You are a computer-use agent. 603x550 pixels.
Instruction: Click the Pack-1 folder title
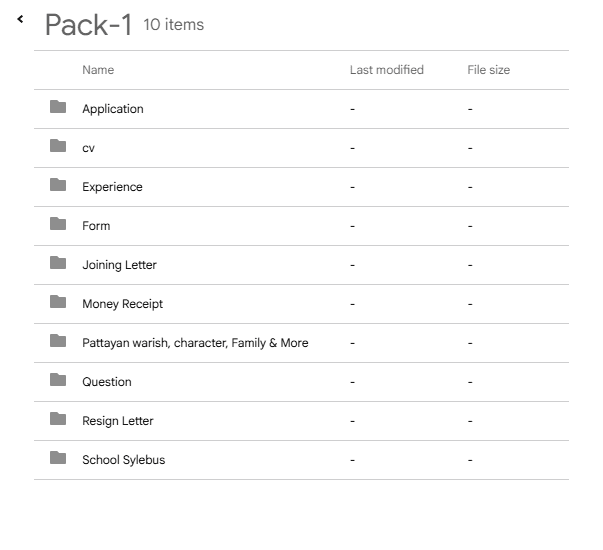[88, 25]
